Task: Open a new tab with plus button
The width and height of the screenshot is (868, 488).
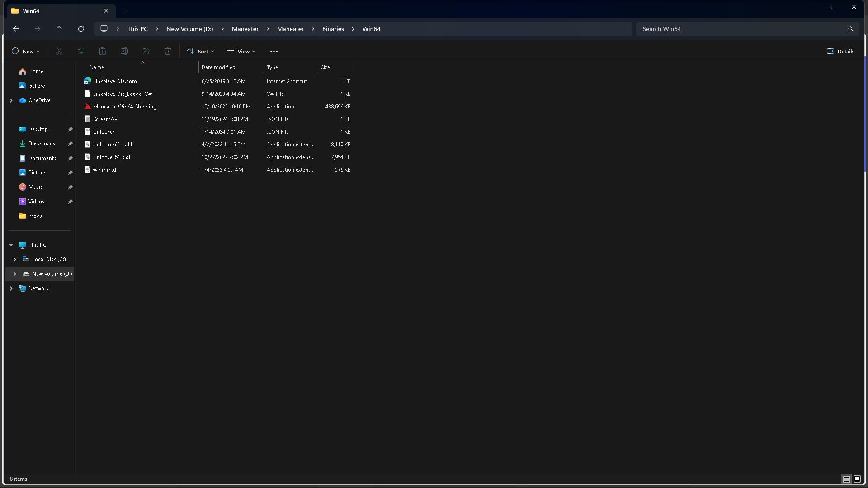Action: [x=126, y=11]
